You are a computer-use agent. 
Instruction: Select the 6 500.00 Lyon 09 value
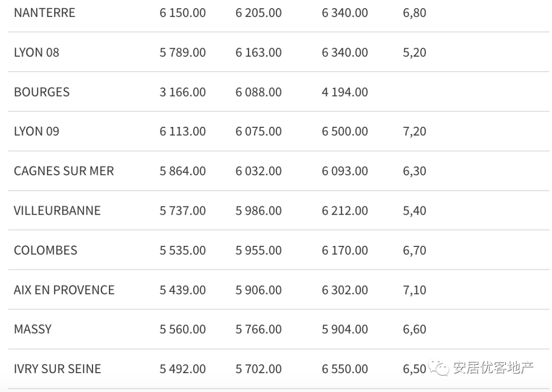[344, 131]
